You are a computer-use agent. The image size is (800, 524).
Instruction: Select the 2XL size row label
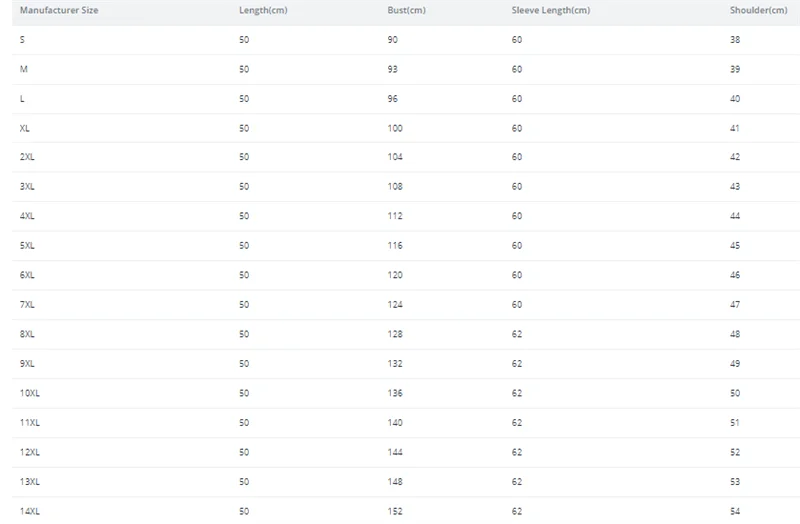pos(27,157)
